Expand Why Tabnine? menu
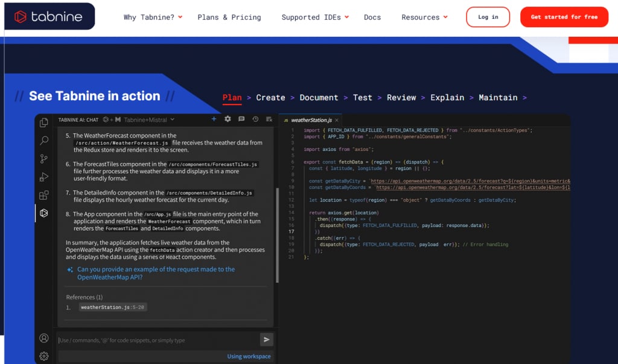This screenshot has width=618, height=364. coord(153,18)
